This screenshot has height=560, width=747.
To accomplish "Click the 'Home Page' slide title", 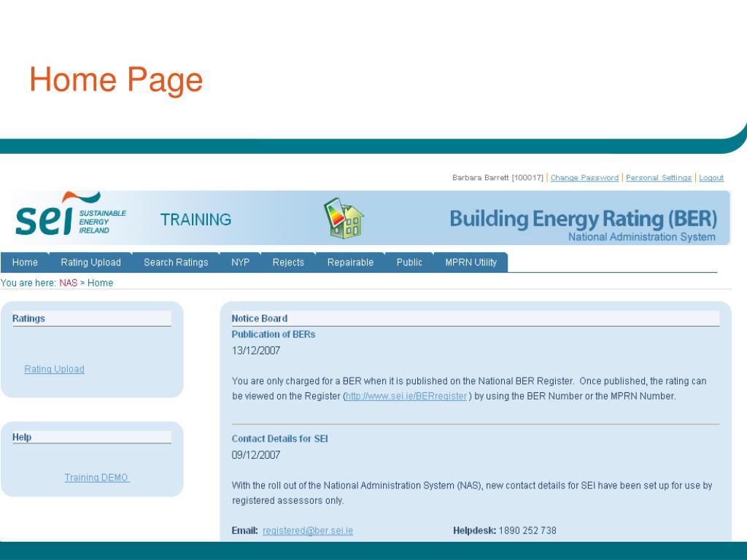I will tap(116, 80).
